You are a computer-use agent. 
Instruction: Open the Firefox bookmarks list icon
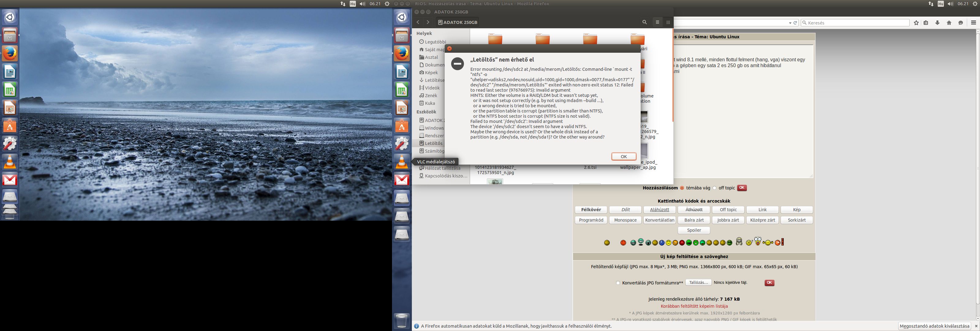point(926,23)
